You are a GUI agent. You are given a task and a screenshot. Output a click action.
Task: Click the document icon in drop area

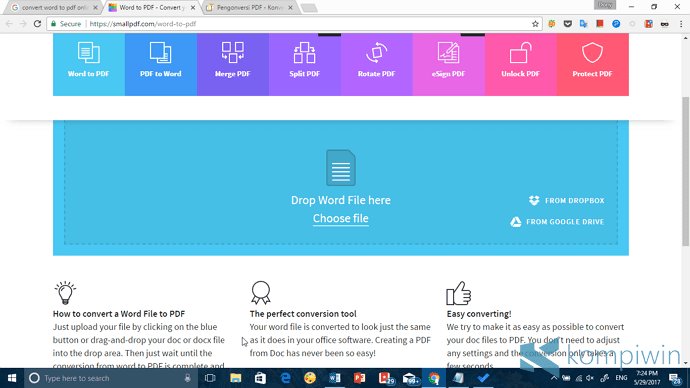341,168
